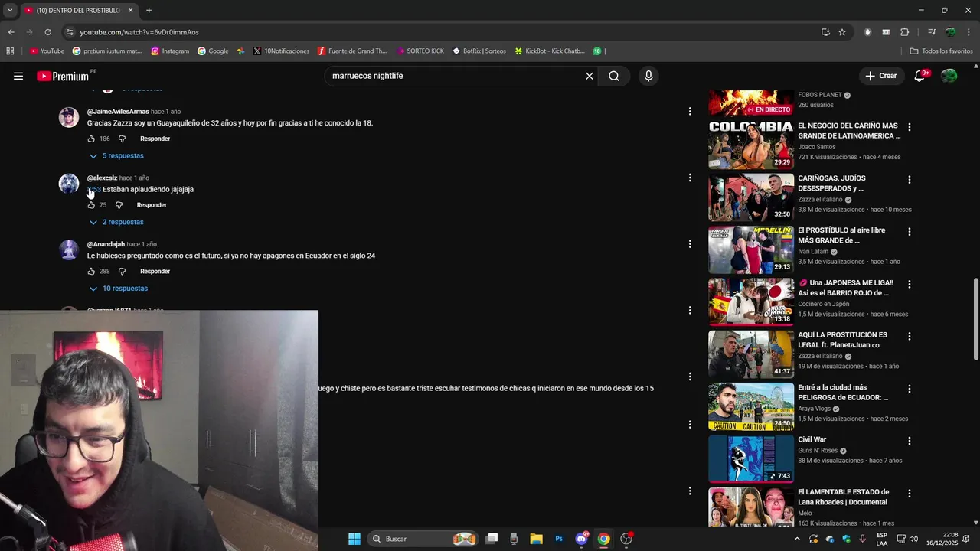Select the DENTRO DEL PROSTIBULO browser tab

click(x=78, y=11)
